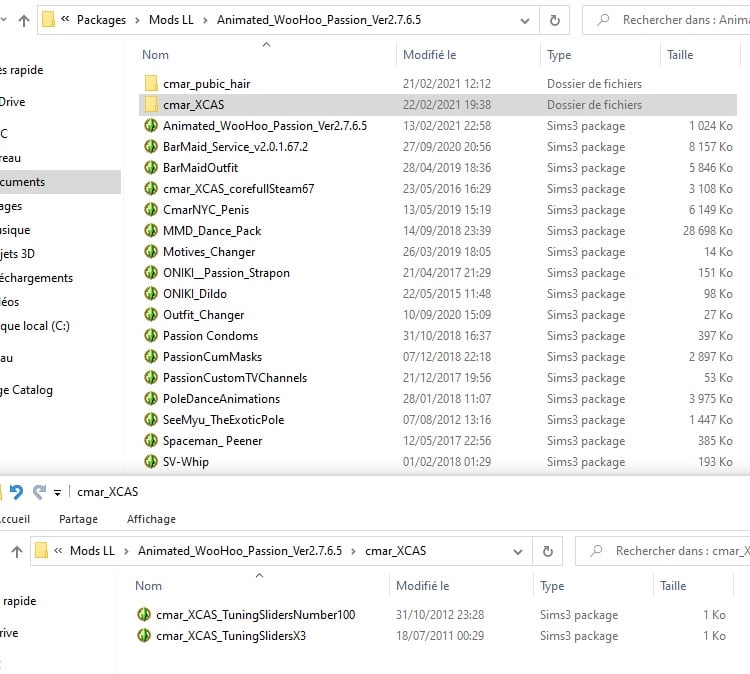Image resolution: width=750 pixels, height=674 pixels.
Task: Open address history dropdown in top window
Action: (x=525, y=21)
